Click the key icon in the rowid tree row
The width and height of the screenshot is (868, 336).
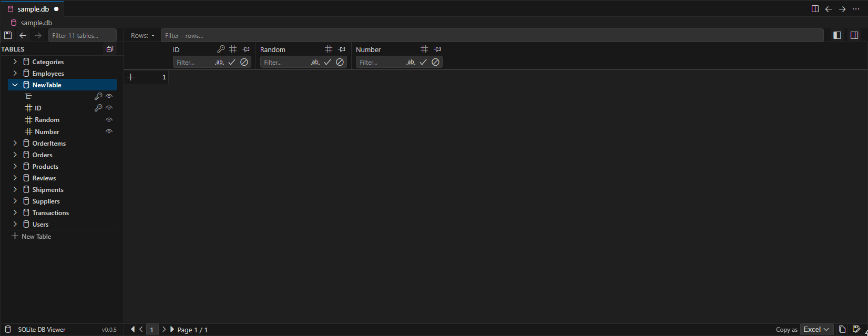click(98, 96)
